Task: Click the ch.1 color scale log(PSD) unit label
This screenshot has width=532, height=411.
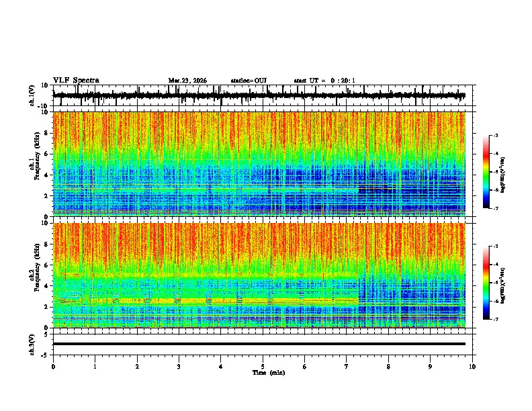Action: pyautogui.click(x=503, y=175)
